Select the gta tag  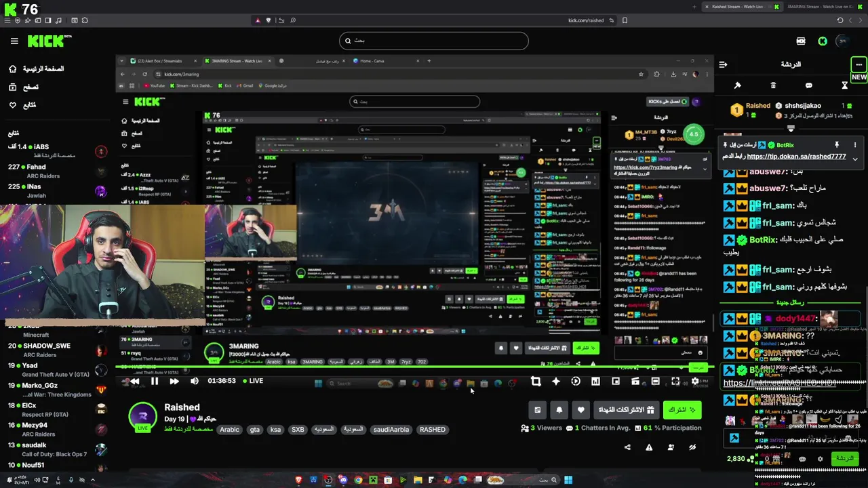point(255,429)
